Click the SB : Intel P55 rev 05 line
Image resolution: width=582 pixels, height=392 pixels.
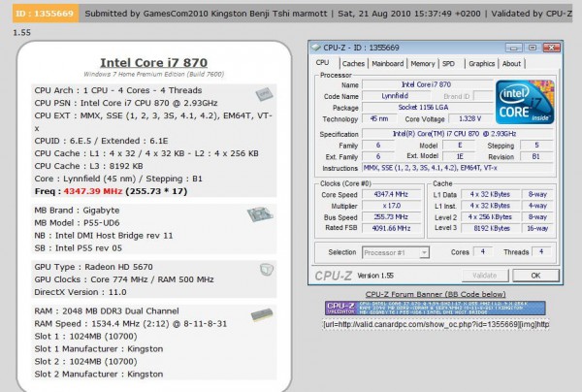(x=78, y=248)
